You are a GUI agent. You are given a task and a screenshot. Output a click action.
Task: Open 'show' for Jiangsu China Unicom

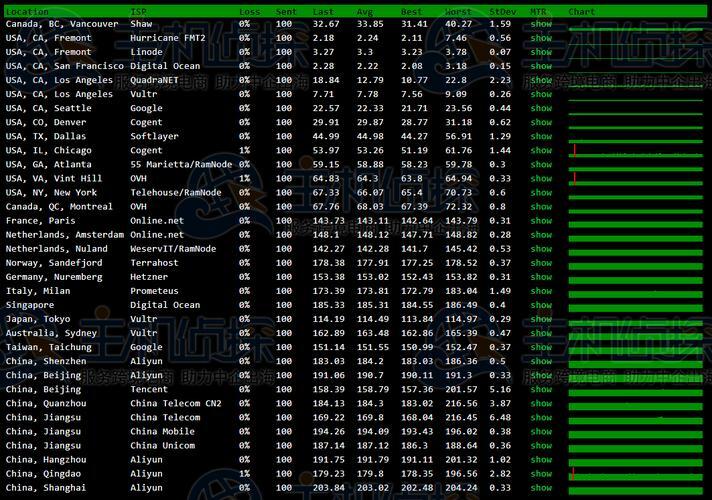(541, 446)
